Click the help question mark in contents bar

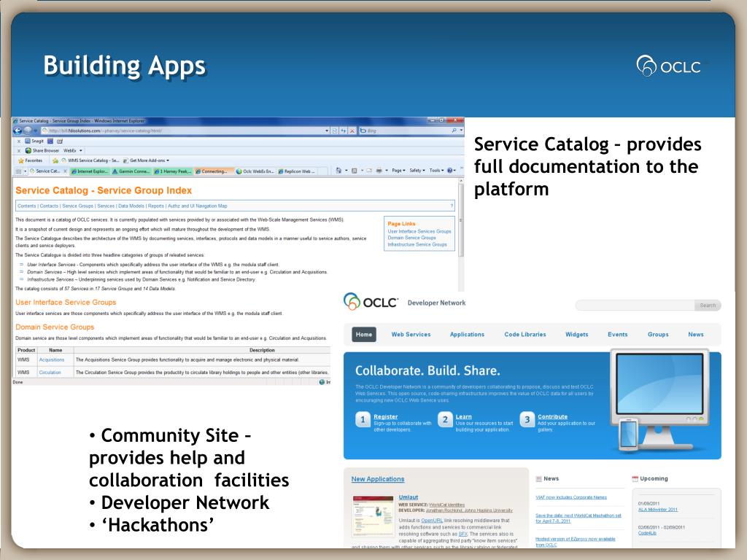pos(452,206)
